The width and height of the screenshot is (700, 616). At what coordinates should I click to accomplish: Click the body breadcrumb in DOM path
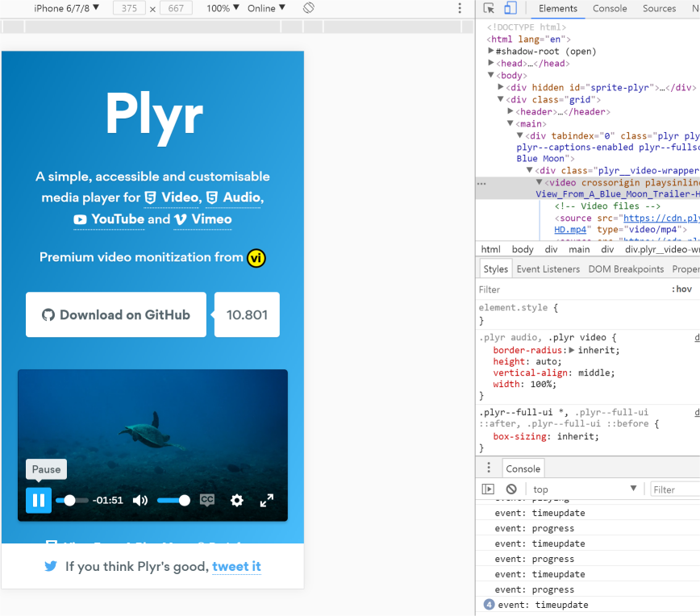click(x=523, y=249)
